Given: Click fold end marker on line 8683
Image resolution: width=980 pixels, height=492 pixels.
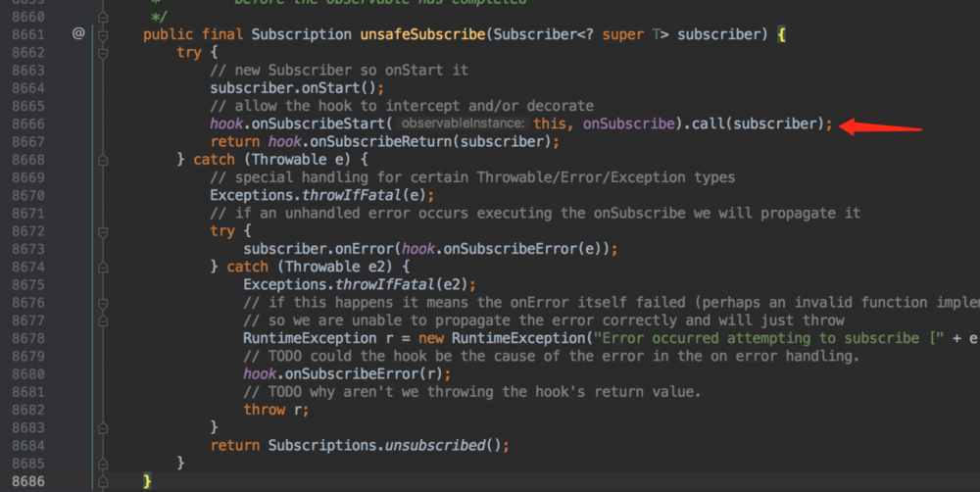Looking at the screenshot, I should pyautogui.click(x=103, y=428).
